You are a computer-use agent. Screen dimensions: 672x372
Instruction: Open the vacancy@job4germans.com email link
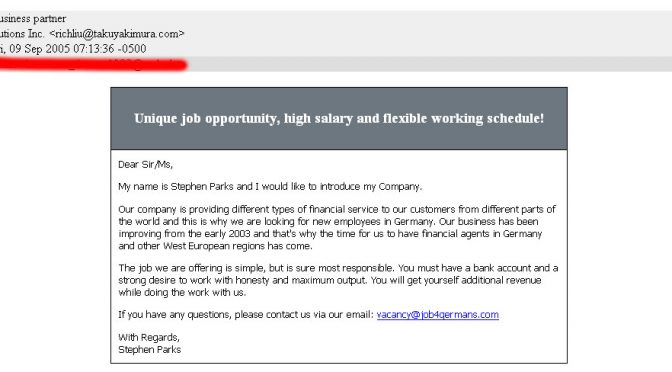[438, 315]
